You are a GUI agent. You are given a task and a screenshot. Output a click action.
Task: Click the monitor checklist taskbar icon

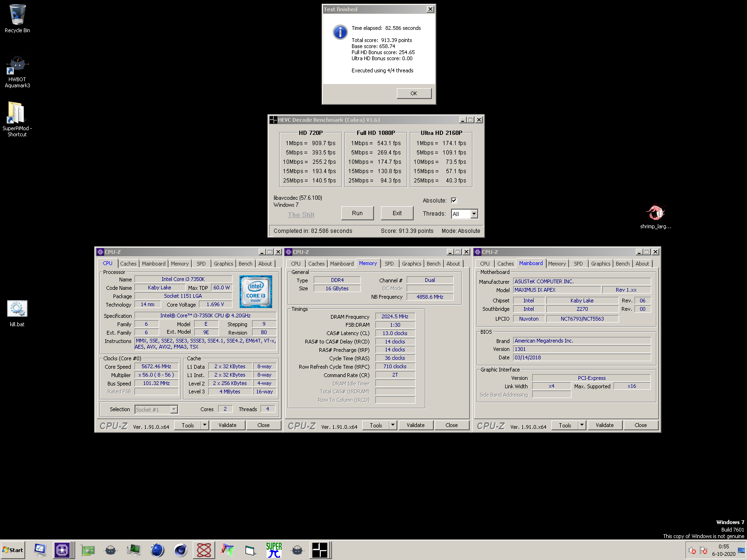click(x=40, y=550)
